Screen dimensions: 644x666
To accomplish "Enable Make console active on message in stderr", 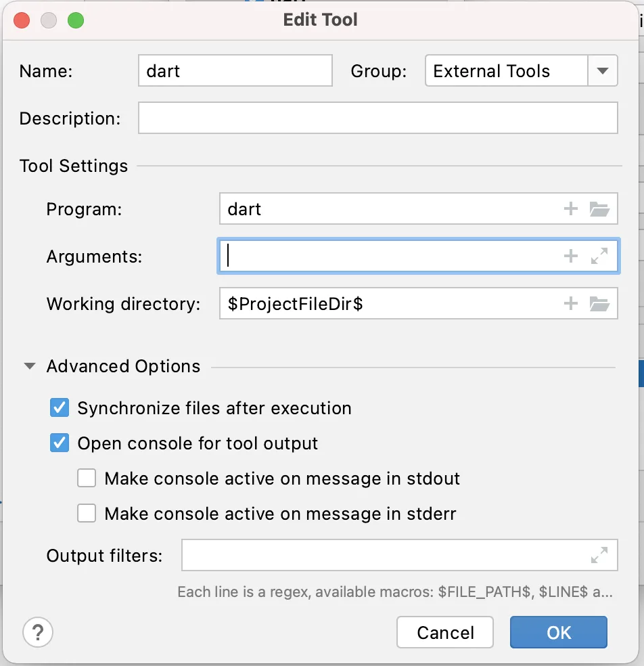I will 87,514.
